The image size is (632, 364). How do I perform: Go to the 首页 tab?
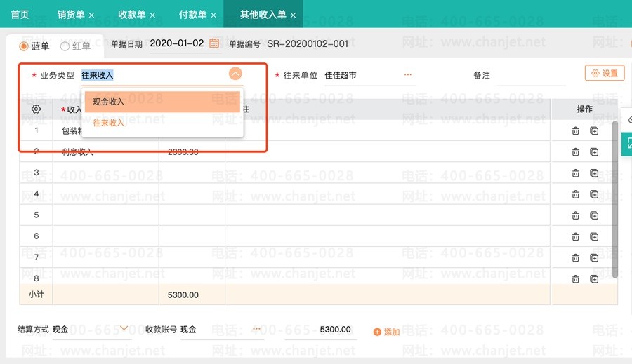tap(20, 14)
